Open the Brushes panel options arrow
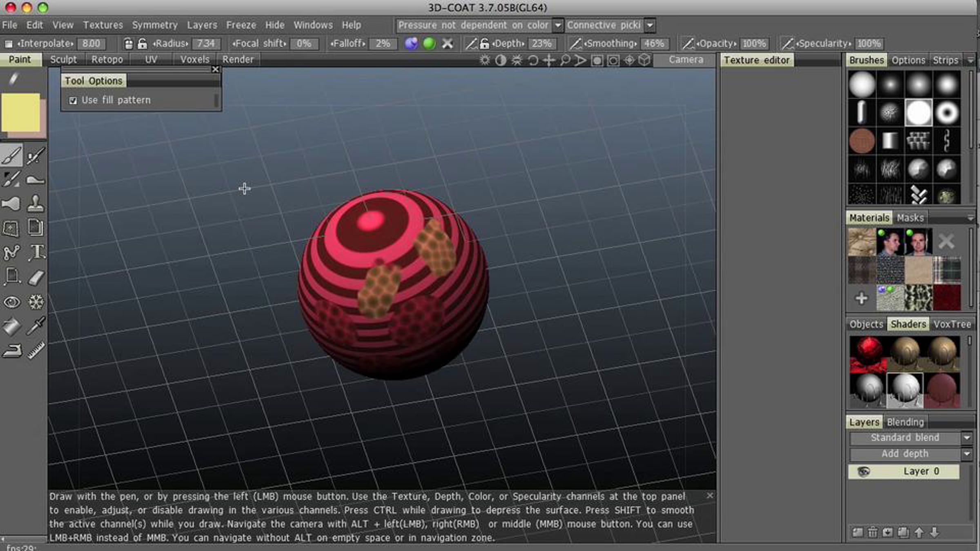The height and width of the screenshot is (551, 980). 970,61
